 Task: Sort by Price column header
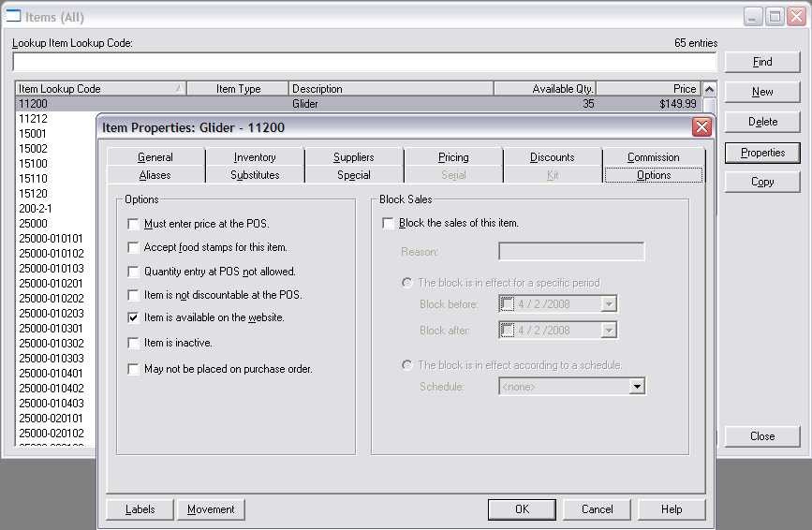648,89
